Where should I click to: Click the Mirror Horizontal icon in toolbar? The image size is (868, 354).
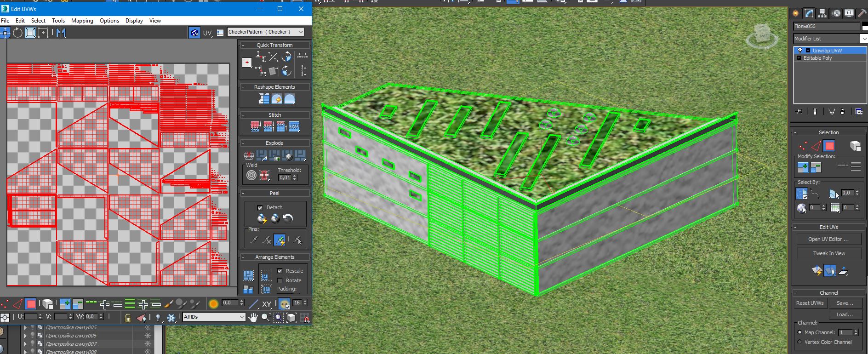coord(61,33)
